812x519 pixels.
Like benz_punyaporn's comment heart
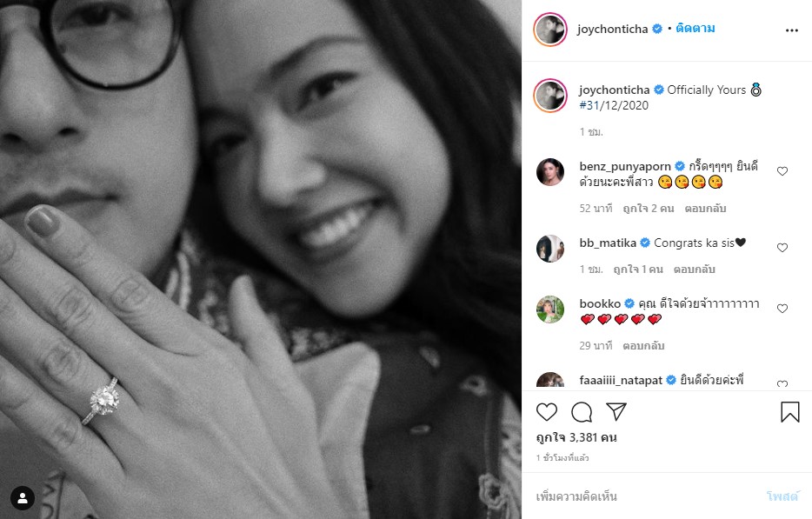coord(782,171)
